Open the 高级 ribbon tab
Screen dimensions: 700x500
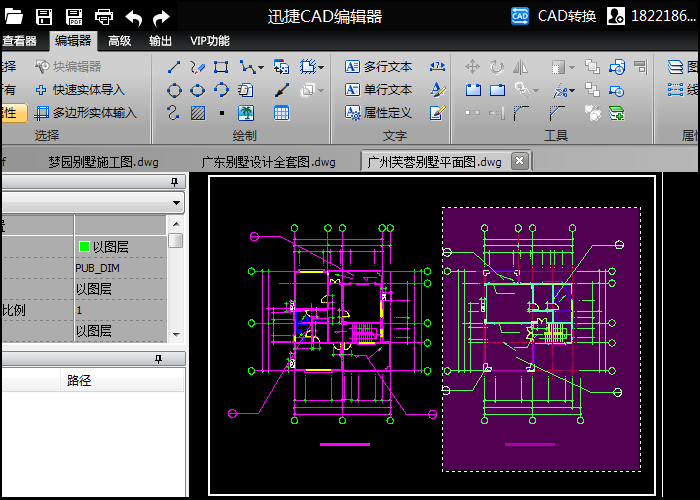pyautogui.click(x=120, y=41)
